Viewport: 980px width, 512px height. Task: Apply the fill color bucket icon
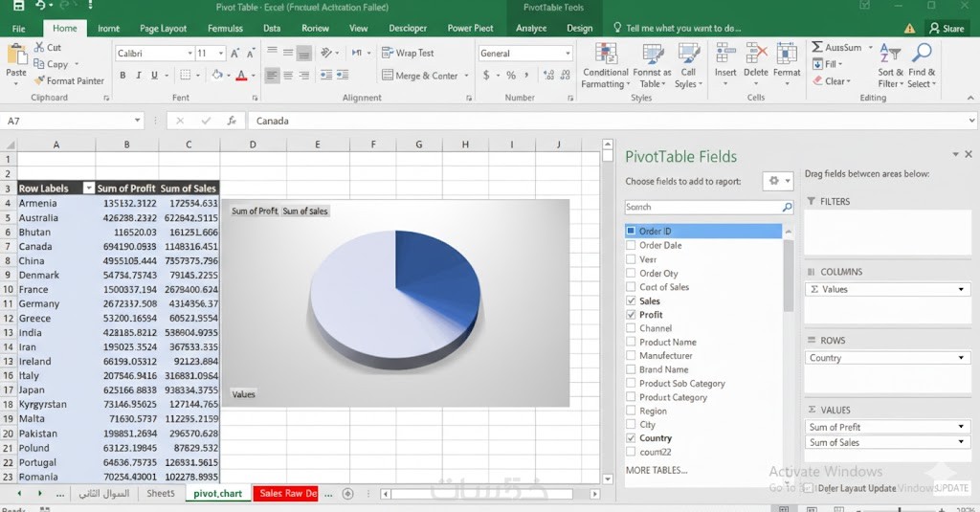(x=217, y=75)
